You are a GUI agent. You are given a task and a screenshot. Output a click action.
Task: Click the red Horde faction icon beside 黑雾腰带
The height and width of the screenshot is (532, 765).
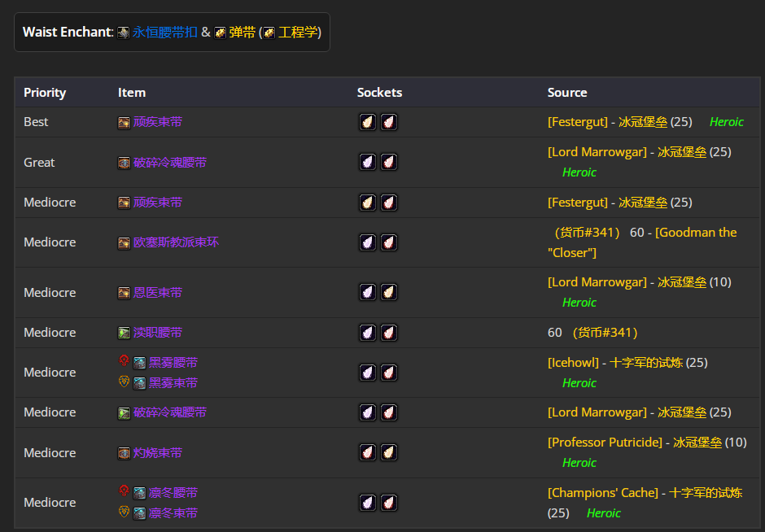coord(124,361)
